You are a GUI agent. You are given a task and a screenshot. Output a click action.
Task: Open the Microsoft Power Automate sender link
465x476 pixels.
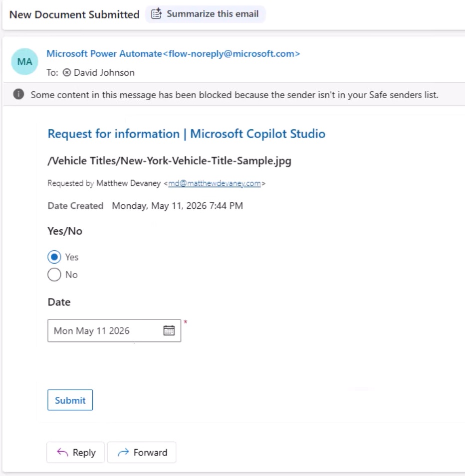[x=173, y=54]
